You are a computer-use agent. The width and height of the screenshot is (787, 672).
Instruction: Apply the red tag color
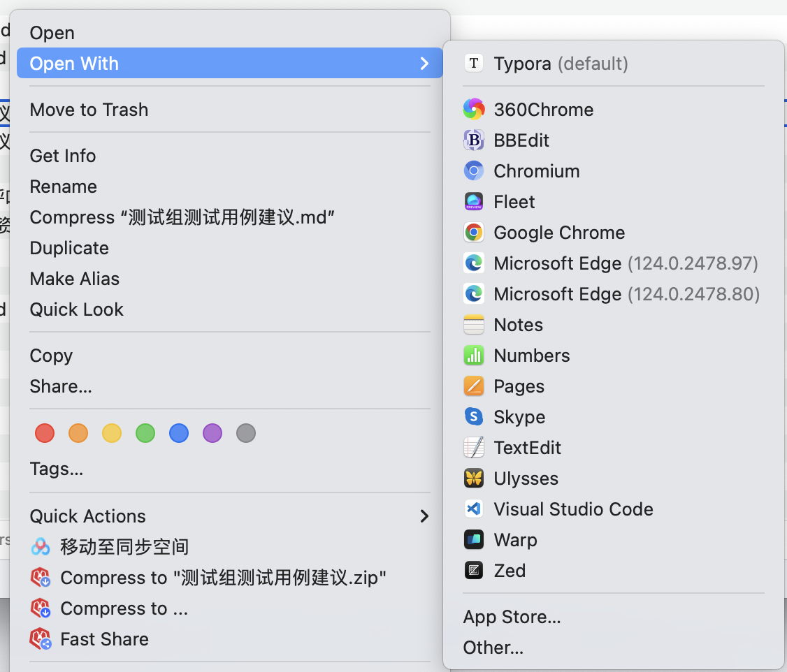pos(45,433)
